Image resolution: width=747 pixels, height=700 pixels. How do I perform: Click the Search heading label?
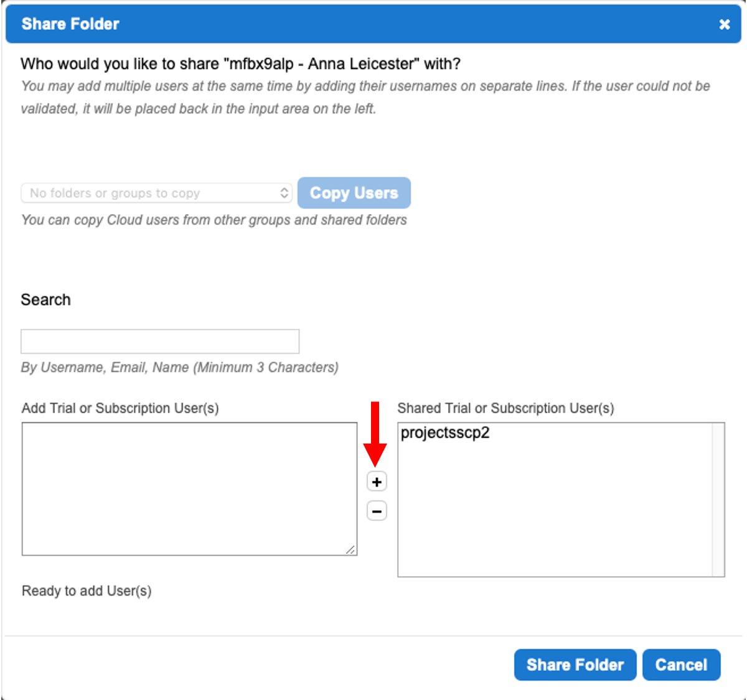(x=46, y=300)
